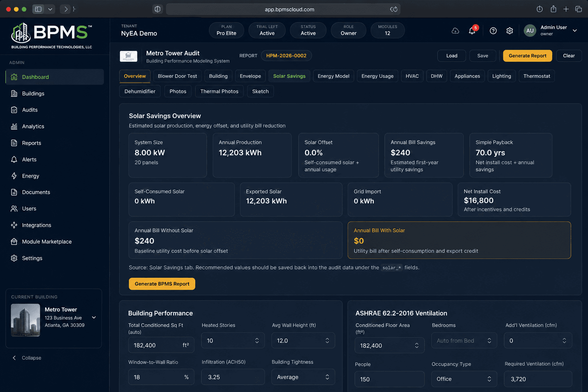Expand the Metro Tower current building chevron
Image resolution: width=588 pixels, height=392 pixels.
pos(94,317)
